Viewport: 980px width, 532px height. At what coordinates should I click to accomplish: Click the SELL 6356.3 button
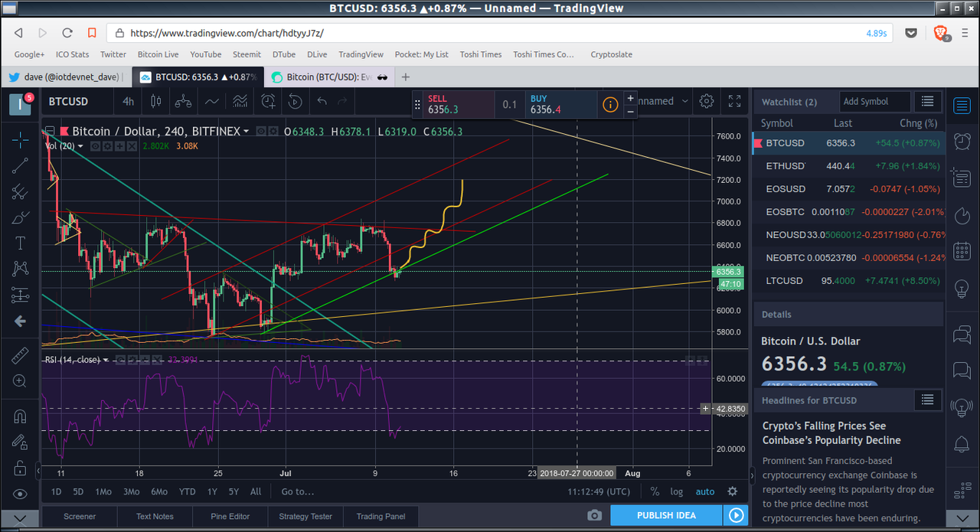[x=459, y=105]
